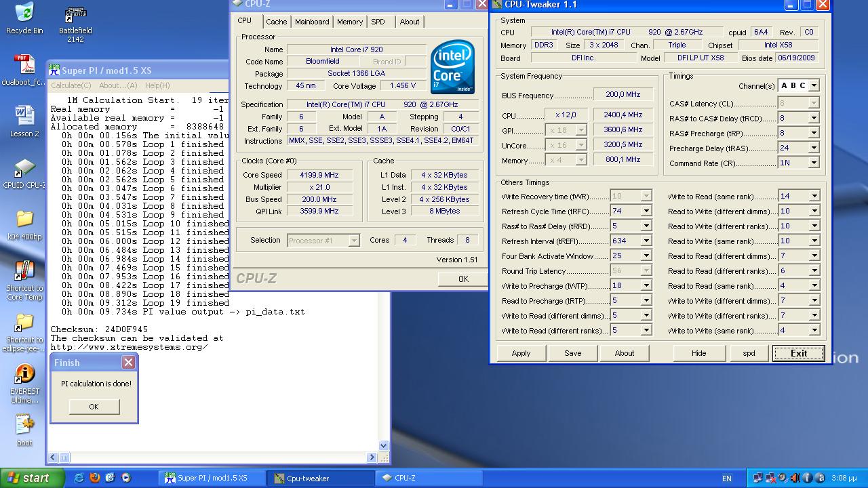Open the About tab in CPU-Z
This screenshot has width=868, height=488.
click(409, 22)
